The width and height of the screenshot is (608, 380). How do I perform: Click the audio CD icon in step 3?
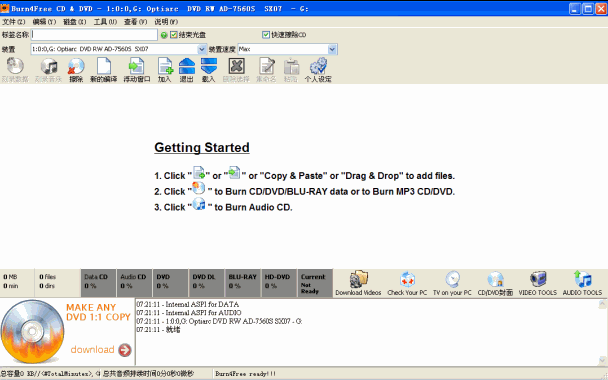pos(199,204)
